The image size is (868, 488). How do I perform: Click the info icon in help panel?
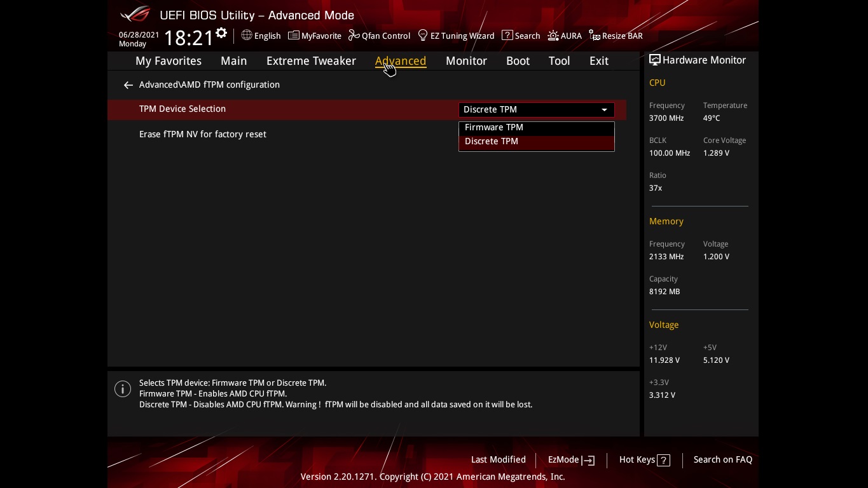click(x=123, y=389)
